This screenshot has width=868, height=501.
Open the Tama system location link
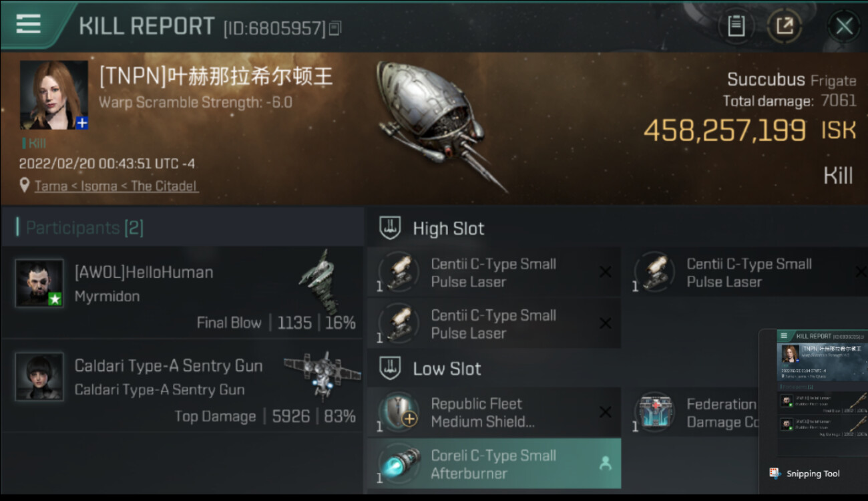[x=116, y=186]
